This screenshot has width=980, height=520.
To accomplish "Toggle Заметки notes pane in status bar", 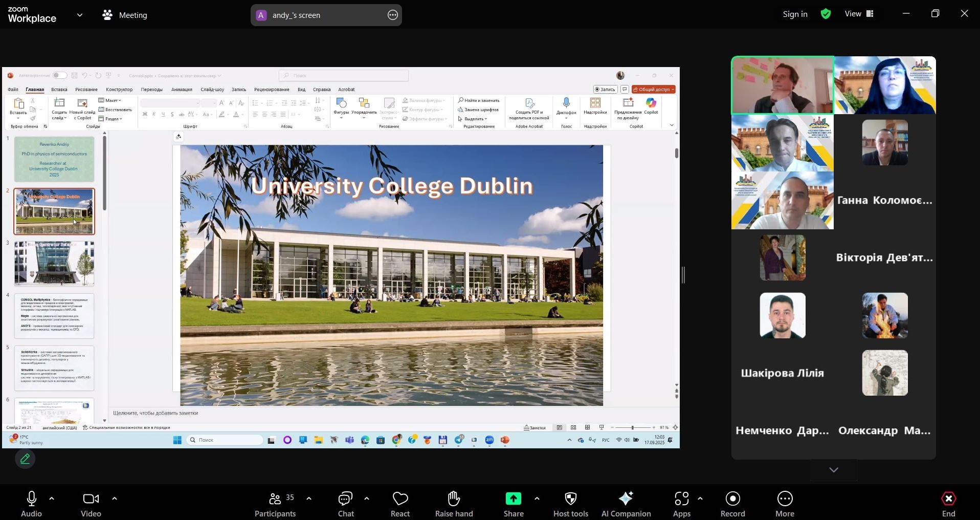I will (535, 427).
